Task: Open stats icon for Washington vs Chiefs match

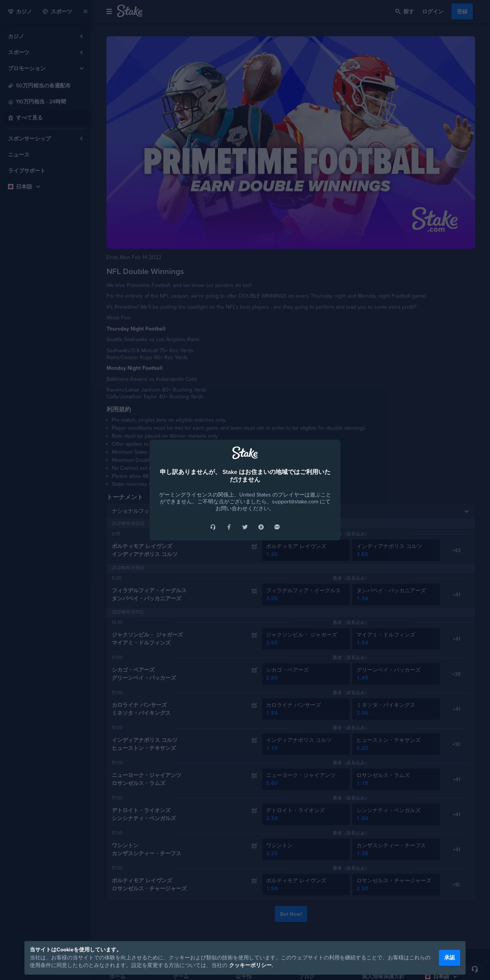Action: coord(254,846)
